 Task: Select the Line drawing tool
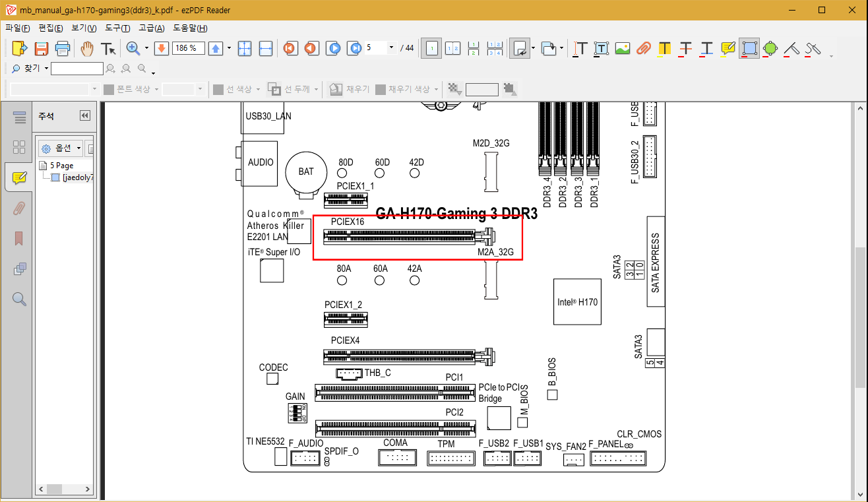[x=791, y=48]
